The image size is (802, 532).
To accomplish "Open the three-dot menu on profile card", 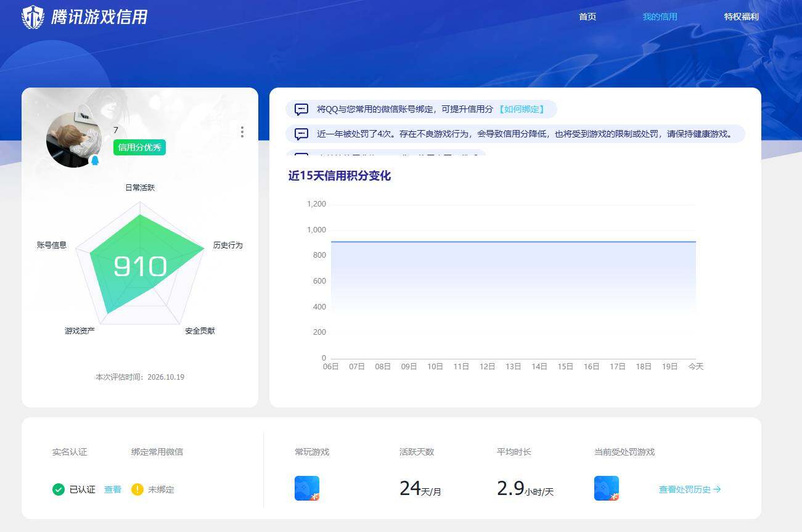I will [x=242, y=132].
